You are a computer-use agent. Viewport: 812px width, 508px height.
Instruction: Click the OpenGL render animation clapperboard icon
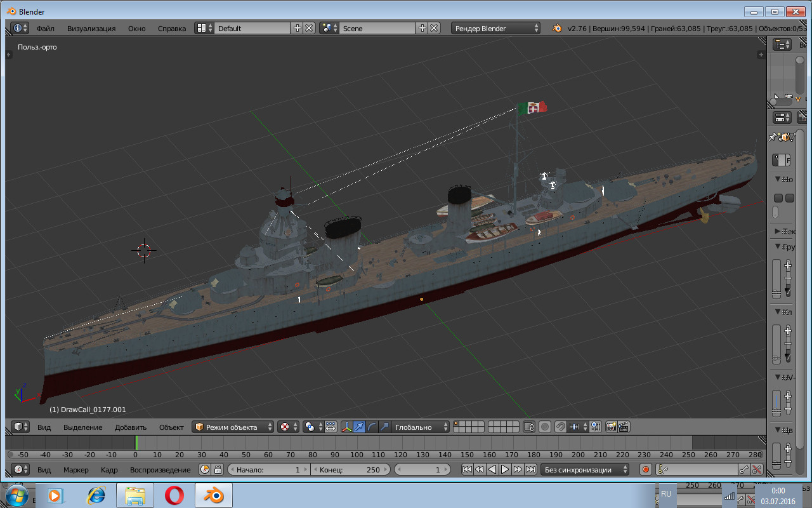point(624,427)
